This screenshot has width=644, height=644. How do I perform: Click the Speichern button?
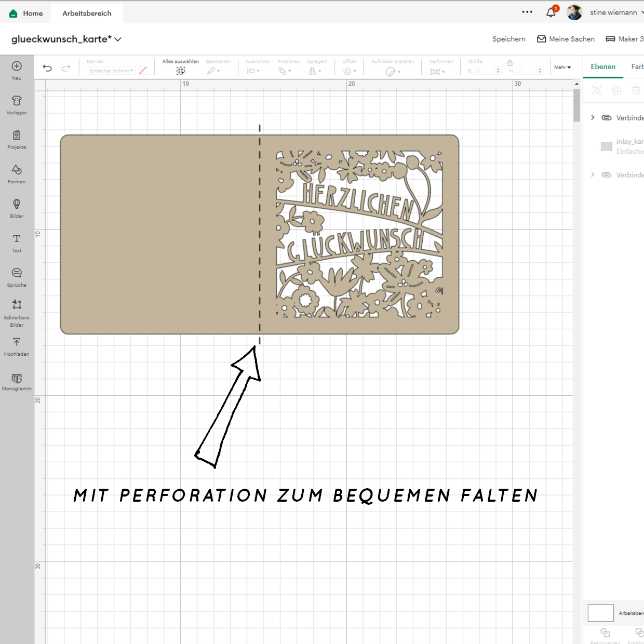coord(508,39)
